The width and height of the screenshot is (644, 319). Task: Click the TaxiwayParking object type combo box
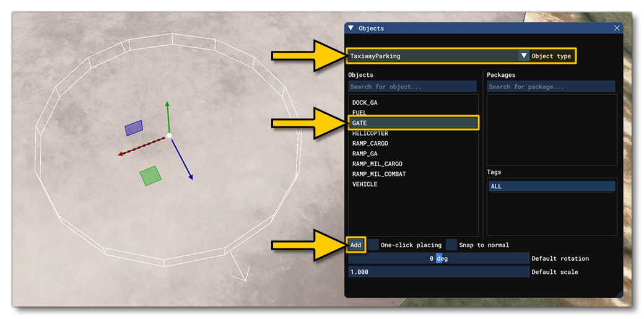click(x=433, y=56)
